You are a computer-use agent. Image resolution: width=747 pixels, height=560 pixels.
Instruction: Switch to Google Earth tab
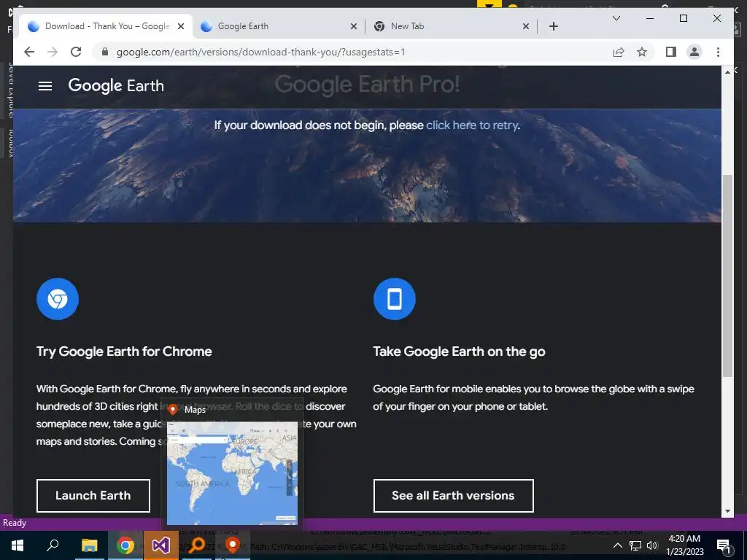(x=278, y=26)
